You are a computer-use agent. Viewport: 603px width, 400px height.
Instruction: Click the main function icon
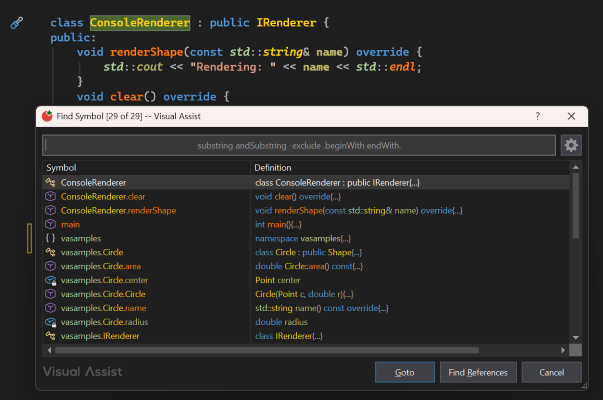[x=50, y=225]
